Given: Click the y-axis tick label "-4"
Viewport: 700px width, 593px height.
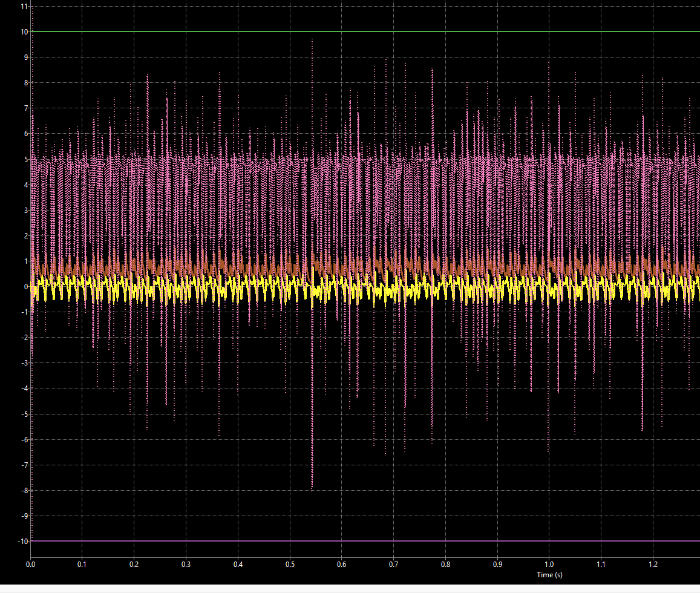Looking at the screenshot, I should (x=25, y=388).
